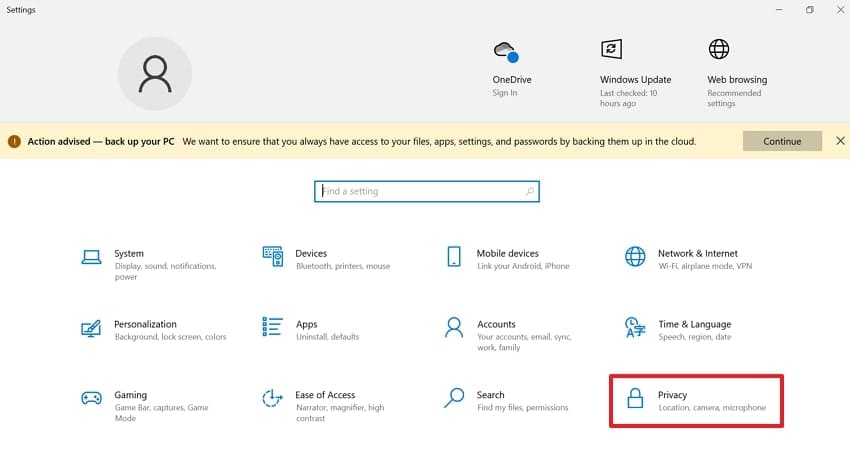
Task: Click 'Game Bar, captures, Game Mode' text
Action: pyautogui.click(x=161, y=412)
